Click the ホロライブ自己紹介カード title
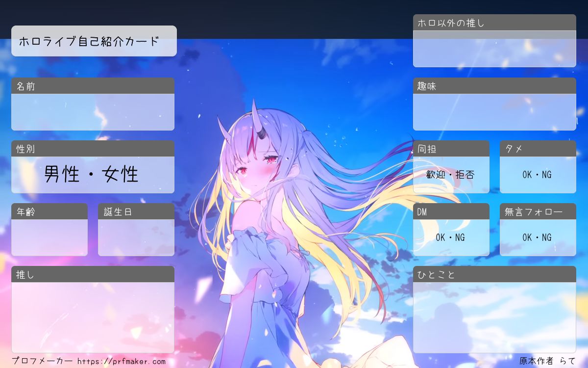Image resolution: width=588 pixels, height=368 pixels. point(89,41)
